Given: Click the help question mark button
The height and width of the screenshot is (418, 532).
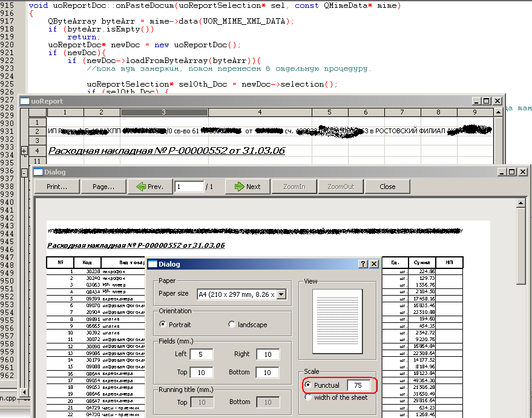Looking at the screenshot, I should click(363, 264).
